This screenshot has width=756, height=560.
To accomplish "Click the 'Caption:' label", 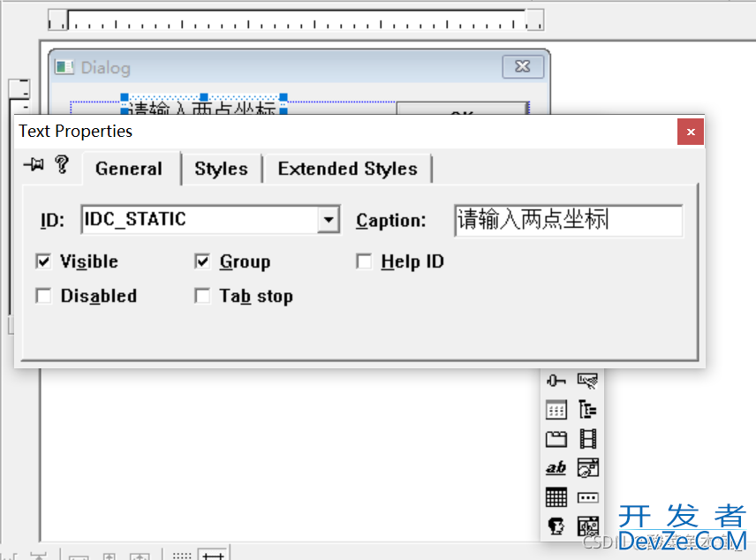I will (x=391, y=221).
